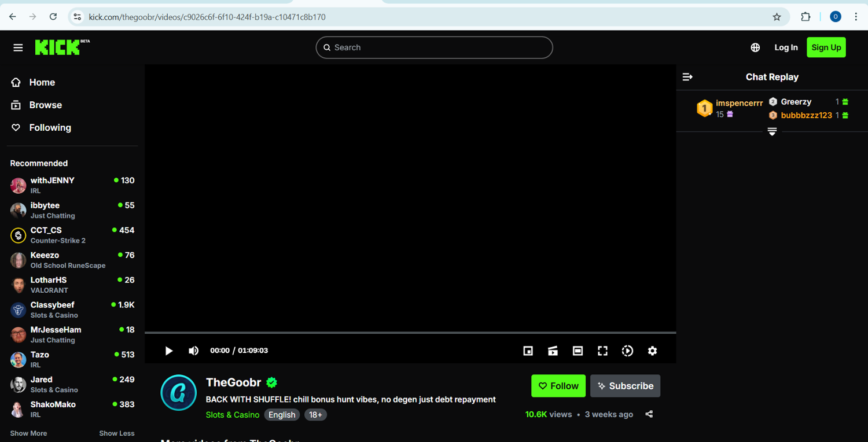Toggle theater mode in the player

578,351
